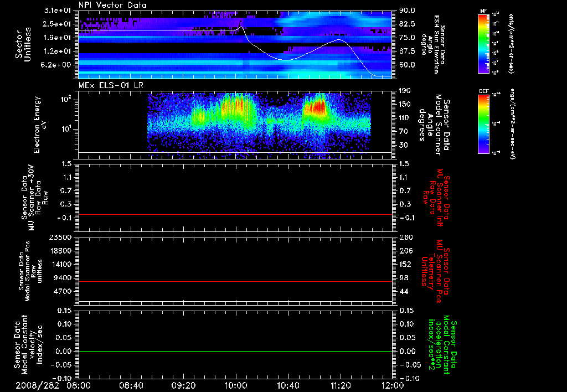Click the date label "2008/282"

click(37, 385)
